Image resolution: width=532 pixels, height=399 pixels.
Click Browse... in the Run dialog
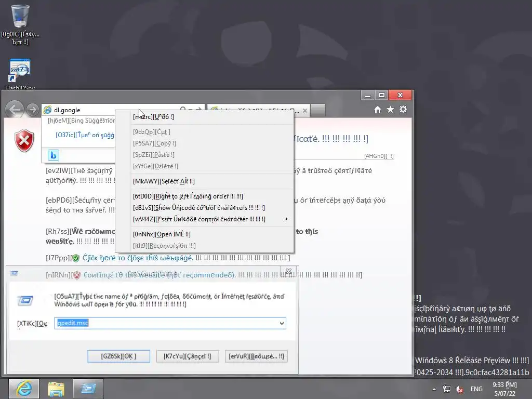point(256,356)
